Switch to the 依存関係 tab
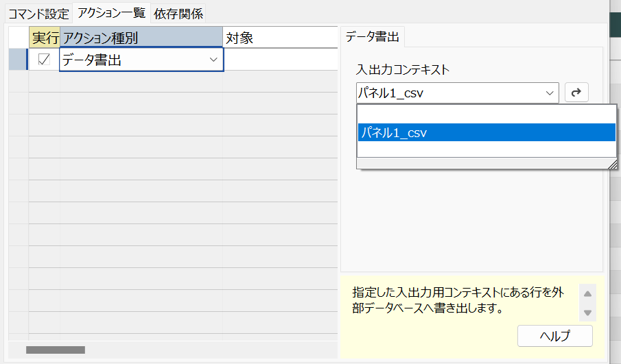Screen dimensions: 621x364 pyautogui.click(x=178, y=14)
